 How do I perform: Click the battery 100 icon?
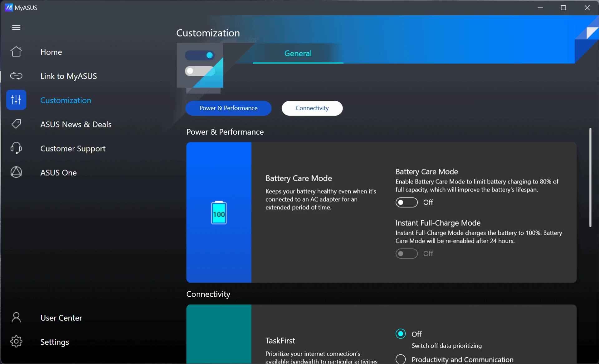click(219, 213)
